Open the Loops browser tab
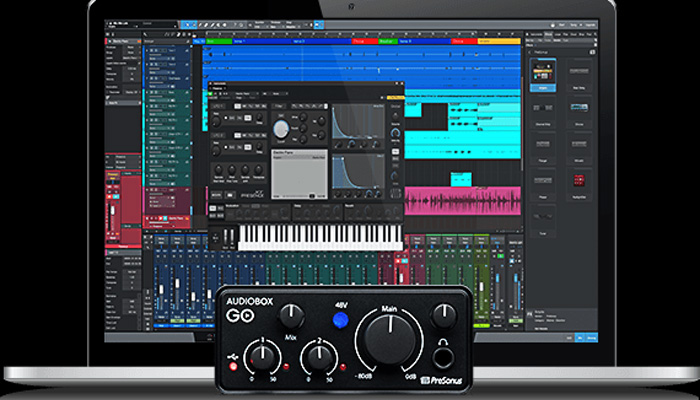Screen dimensions: 700x400 coord(558,34)
